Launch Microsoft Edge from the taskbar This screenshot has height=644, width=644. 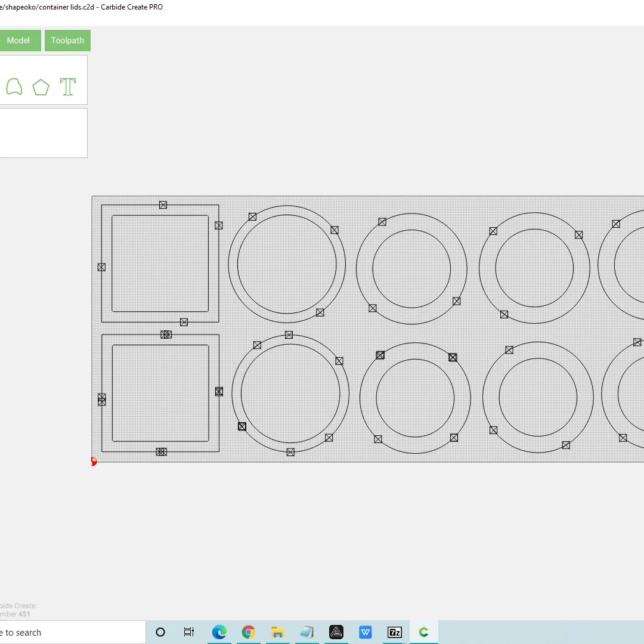(219, 632)
